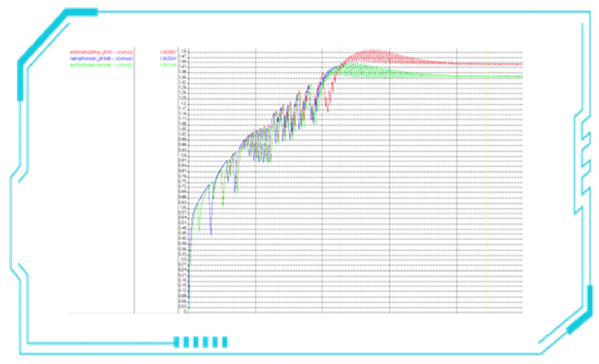Select the blue signal name in legend
This screenshot has width=599, height=364.
tap(99, 58)
